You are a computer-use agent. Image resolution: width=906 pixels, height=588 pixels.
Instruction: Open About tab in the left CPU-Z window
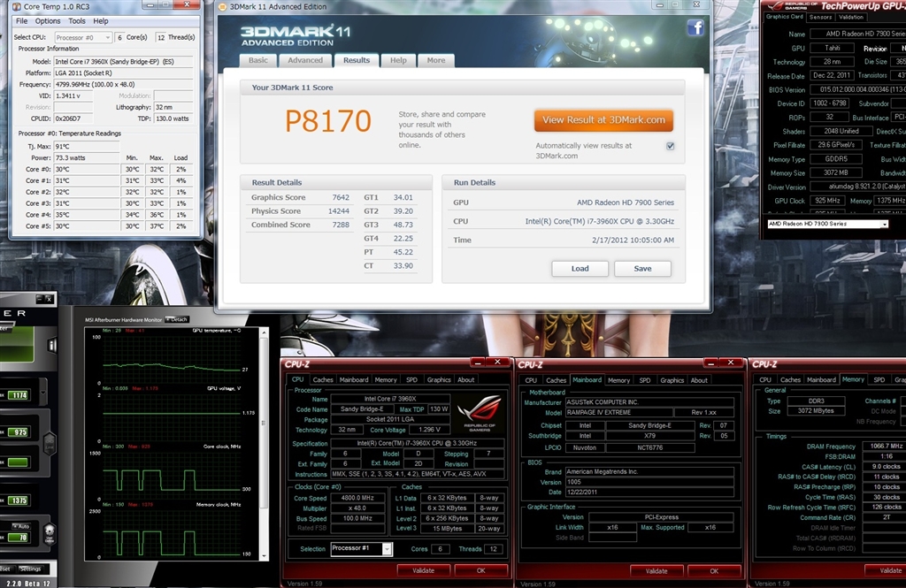(465, 380)
